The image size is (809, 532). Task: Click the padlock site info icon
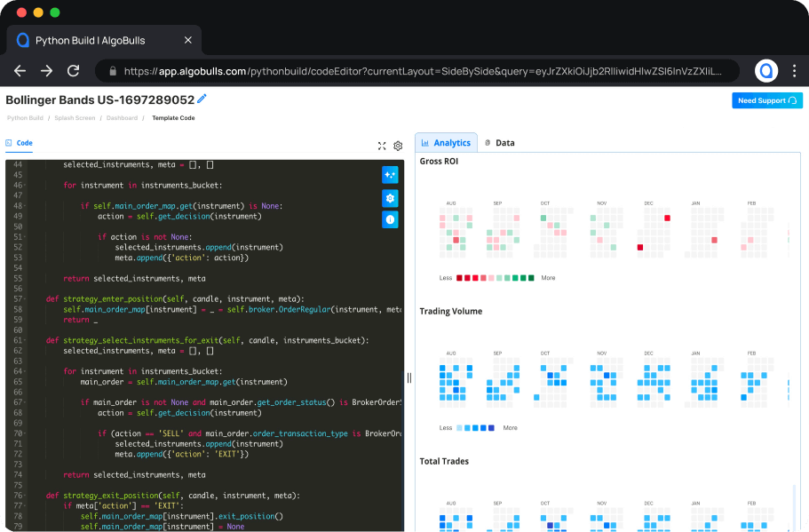[x=113, y=71]
